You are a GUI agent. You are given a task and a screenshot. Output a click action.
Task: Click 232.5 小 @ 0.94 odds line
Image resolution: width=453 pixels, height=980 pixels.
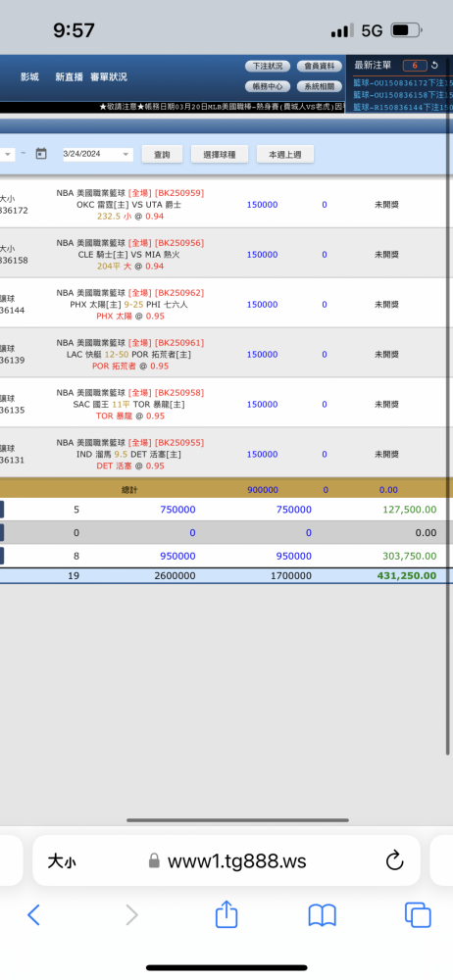130,217
